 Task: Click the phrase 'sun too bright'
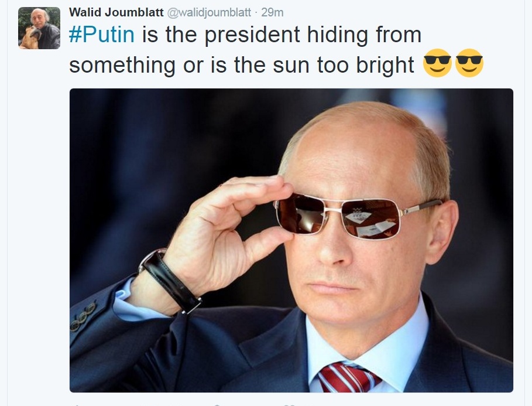344,64
